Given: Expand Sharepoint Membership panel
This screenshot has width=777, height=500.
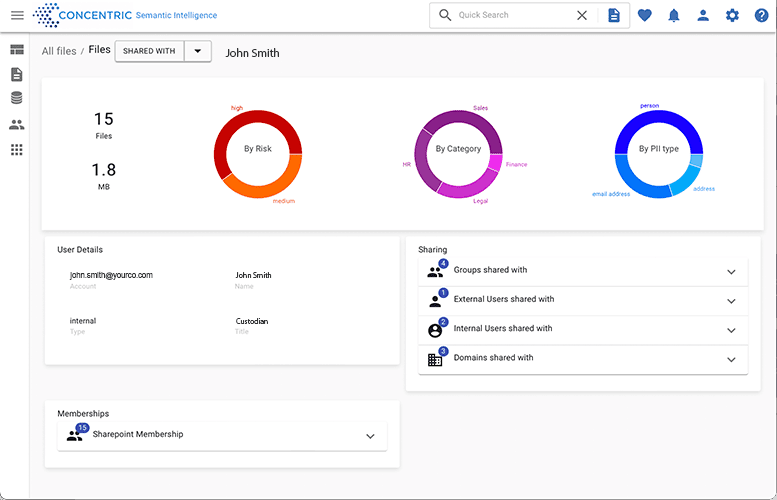Looking at the screenshot, I should [x=370, y=436].
